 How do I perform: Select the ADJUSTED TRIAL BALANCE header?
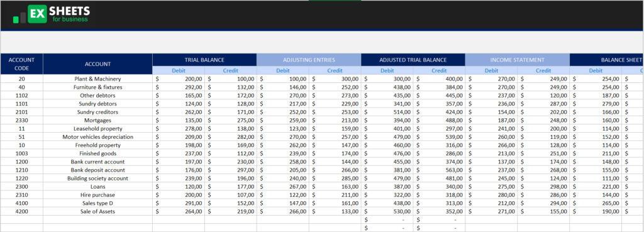coord(413,60)
